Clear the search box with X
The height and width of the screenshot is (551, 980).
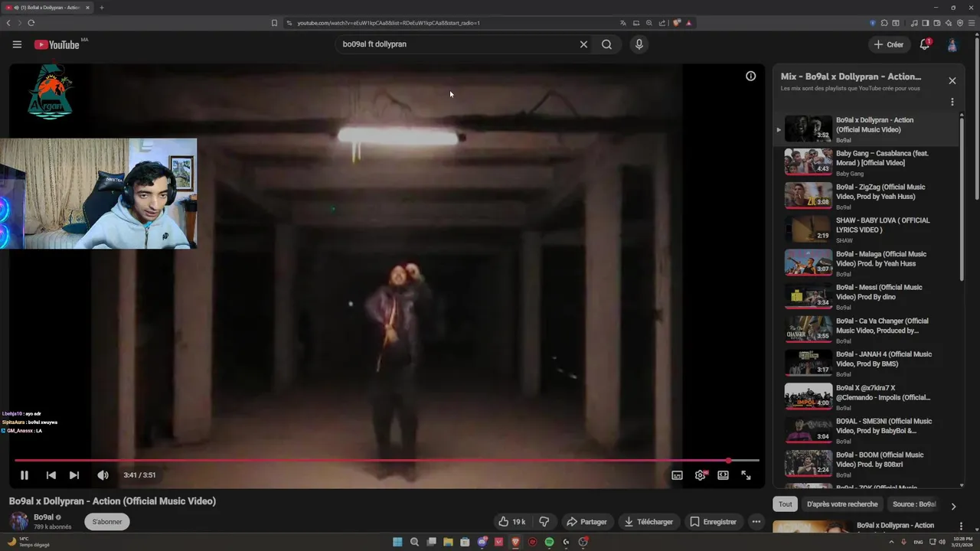pos(583,44)
